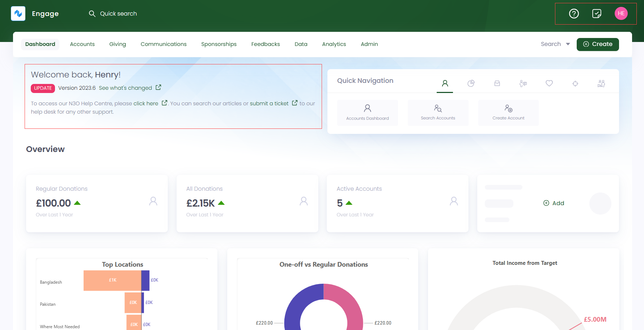Image resolution: width=644 pixels, height=330 pixels.
Task: Open the help question mark icon
Action: (574, 14)
